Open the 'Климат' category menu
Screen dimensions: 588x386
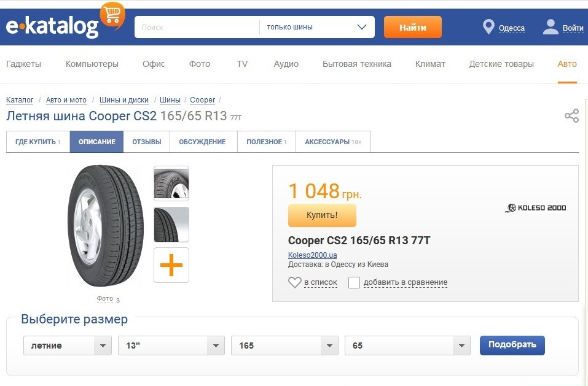point(430,64)
